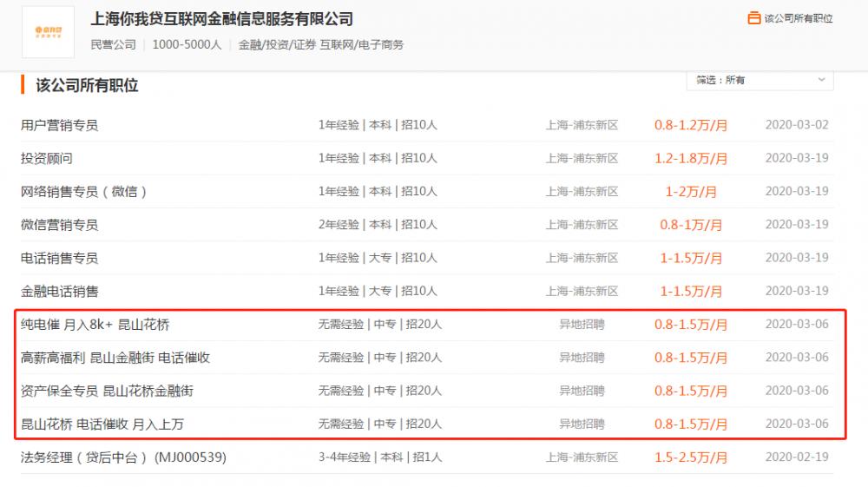868x487 pixels.
Task: Click salary 1-1.5万/月 for 电话销售专员
Action: pyautogui.click(x=691, y=258)
